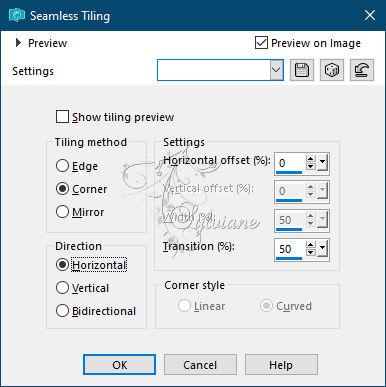
Task: Increase Transition percentage with up arrow
Action: [x=311, y=245]
